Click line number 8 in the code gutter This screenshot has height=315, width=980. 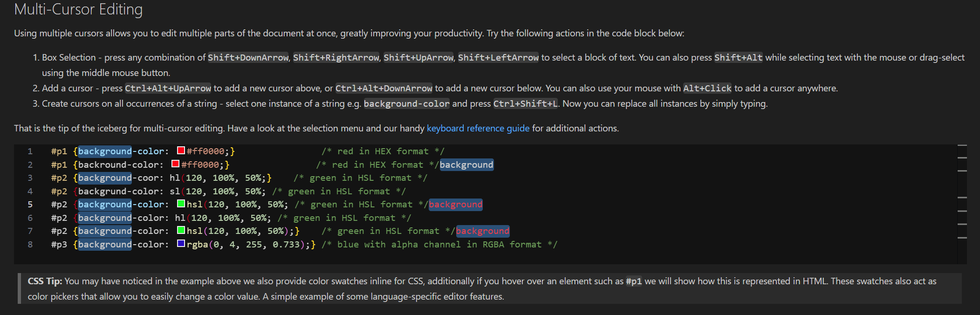30,244
